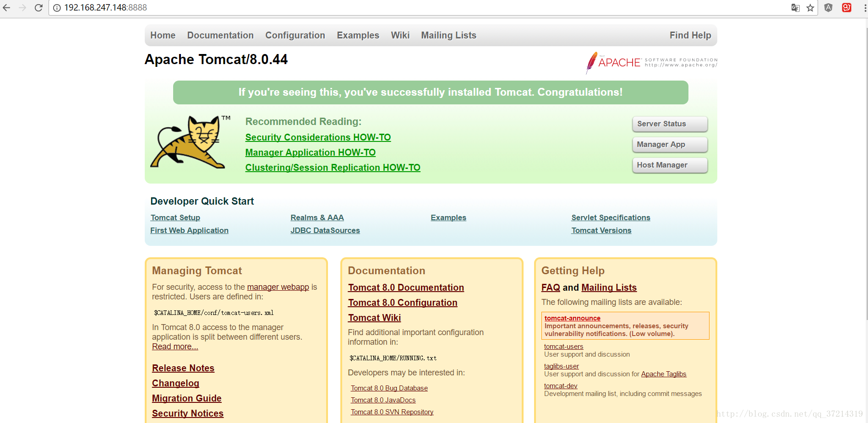Open the gray shield extension icon

pyautogui.click(x=828, y=8)
